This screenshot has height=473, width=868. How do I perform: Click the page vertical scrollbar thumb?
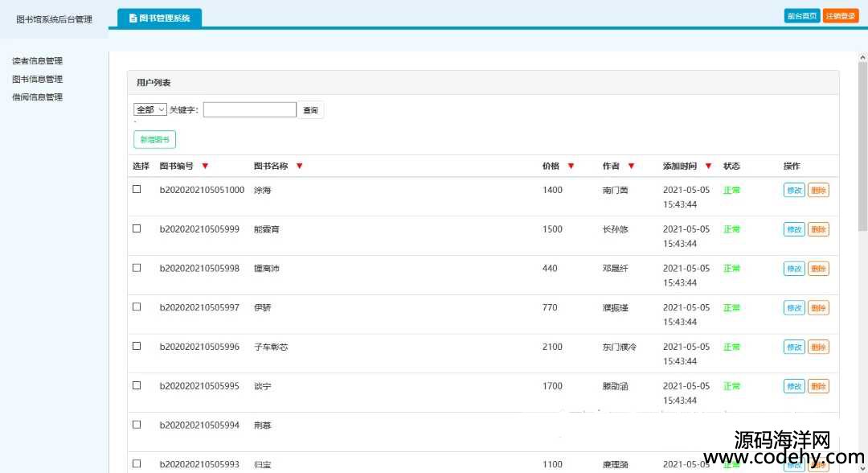pos(862,146)
